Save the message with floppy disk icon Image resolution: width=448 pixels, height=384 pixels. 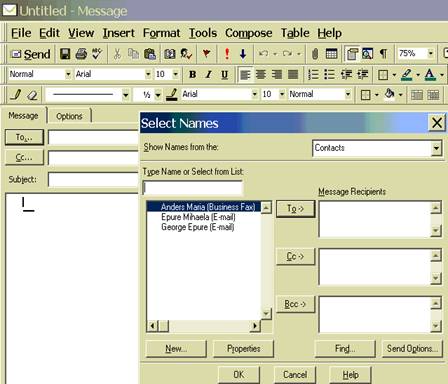[x=65, y=54]
